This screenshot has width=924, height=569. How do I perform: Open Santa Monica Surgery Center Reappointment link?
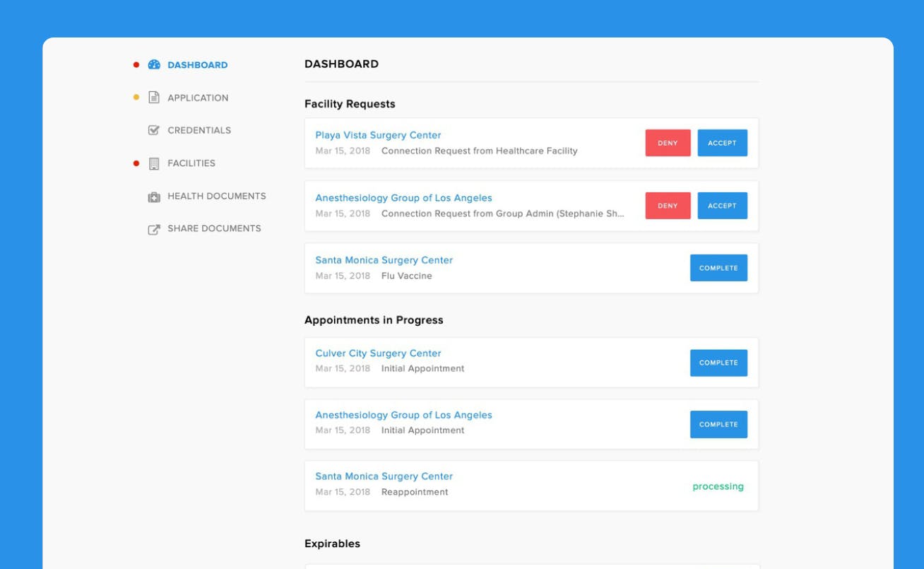(384, 476)
